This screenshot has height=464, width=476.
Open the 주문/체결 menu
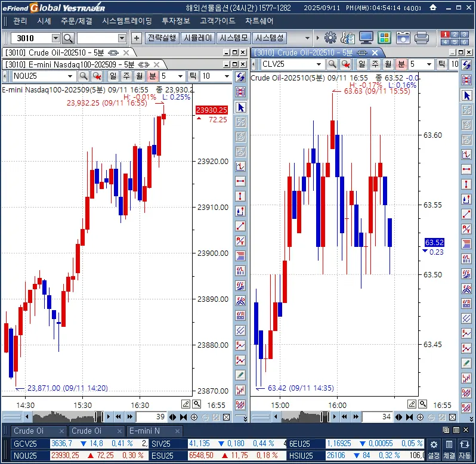76,21
